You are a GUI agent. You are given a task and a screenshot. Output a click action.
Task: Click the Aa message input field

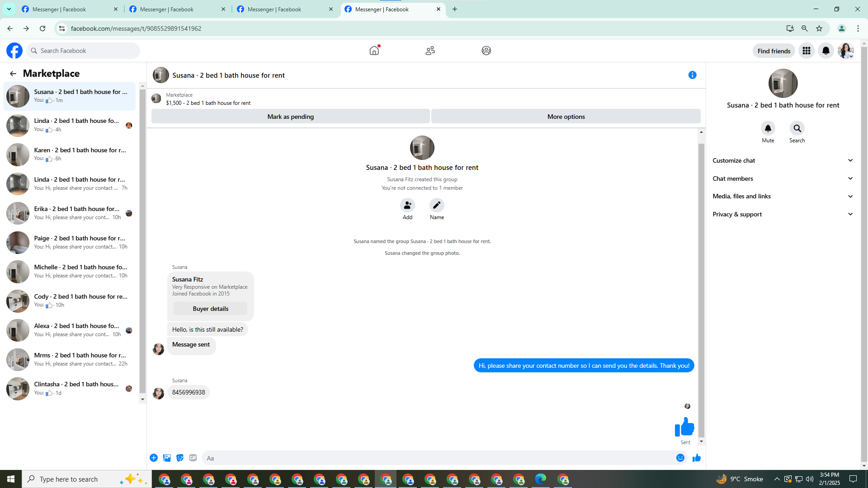pos(434,458)
